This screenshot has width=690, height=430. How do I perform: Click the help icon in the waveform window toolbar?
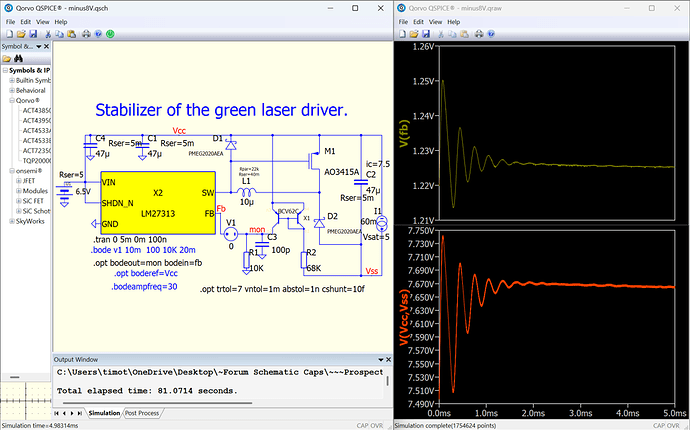(491, 34)
